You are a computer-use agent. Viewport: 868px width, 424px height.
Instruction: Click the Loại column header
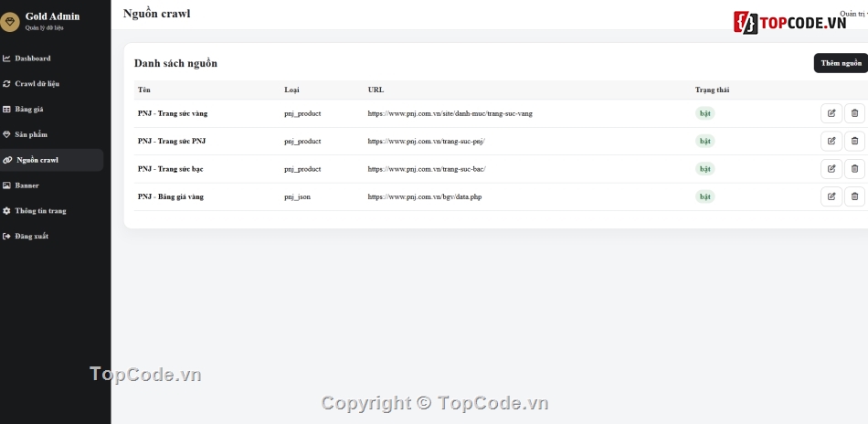coord(291,90)
